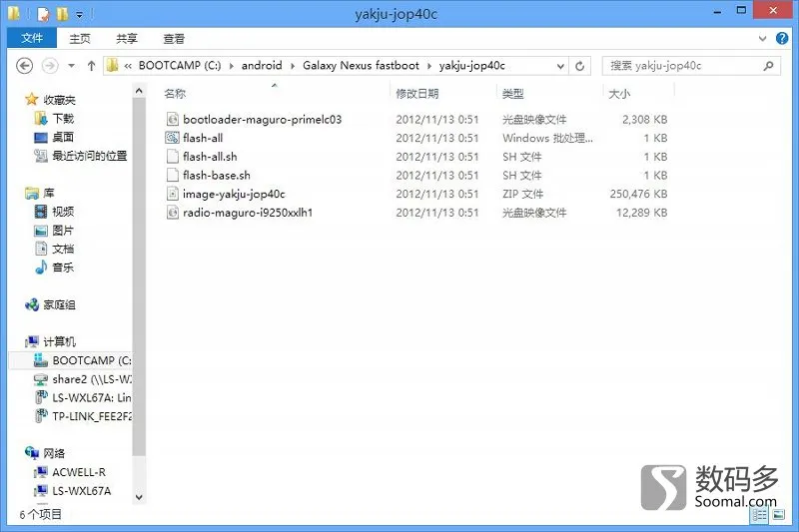Open 图片 pictures library
Image resolution: width=799 pixels, height=532 pixels.
[x=63, y=231]
